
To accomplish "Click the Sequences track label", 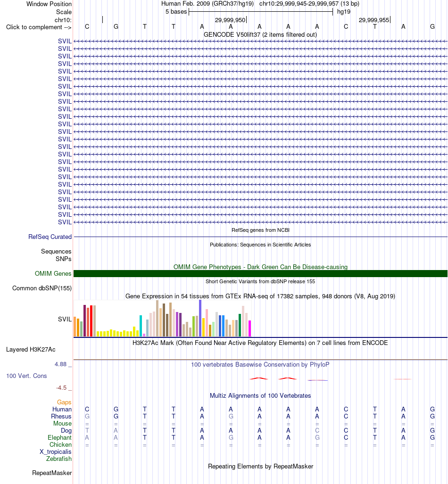I will 56,251.
